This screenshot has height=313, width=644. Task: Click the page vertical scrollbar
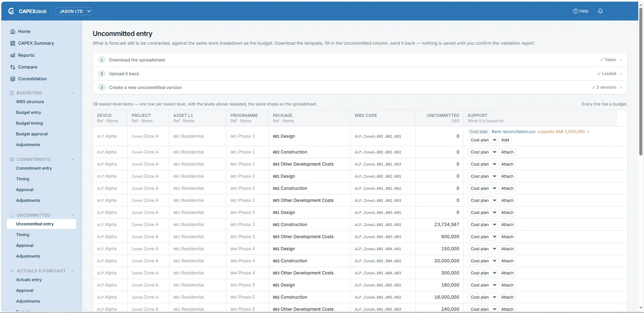(641, 82)
